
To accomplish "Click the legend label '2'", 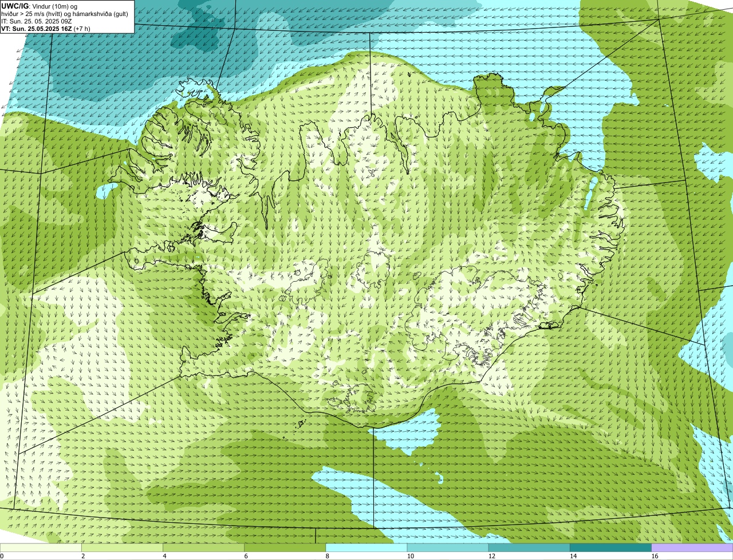I will point(83,556).
